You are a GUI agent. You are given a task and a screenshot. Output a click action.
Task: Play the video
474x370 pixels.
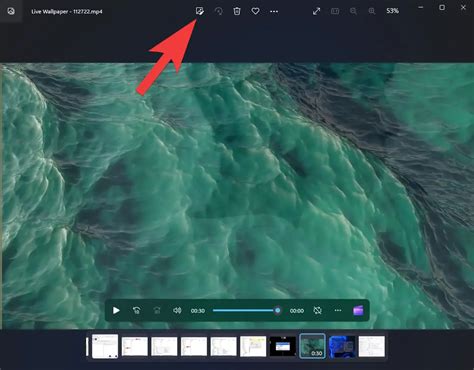pos(116,311)
